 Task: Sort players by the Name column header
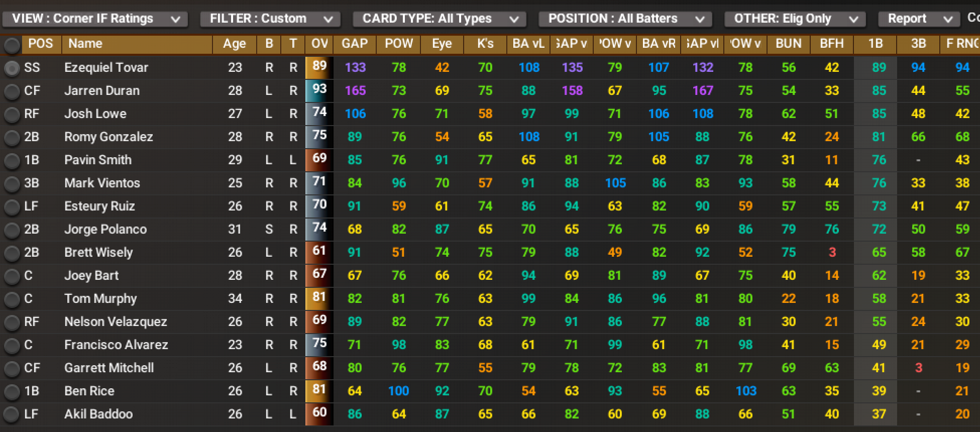(137, 44)
